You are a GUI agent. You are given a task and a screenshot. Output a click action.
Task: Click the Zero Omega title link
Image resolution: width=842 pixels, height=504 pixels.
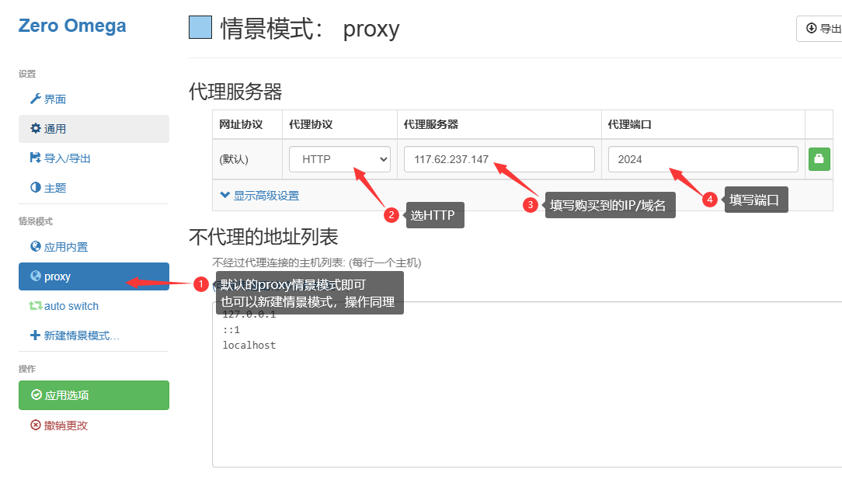click(71, 26)
